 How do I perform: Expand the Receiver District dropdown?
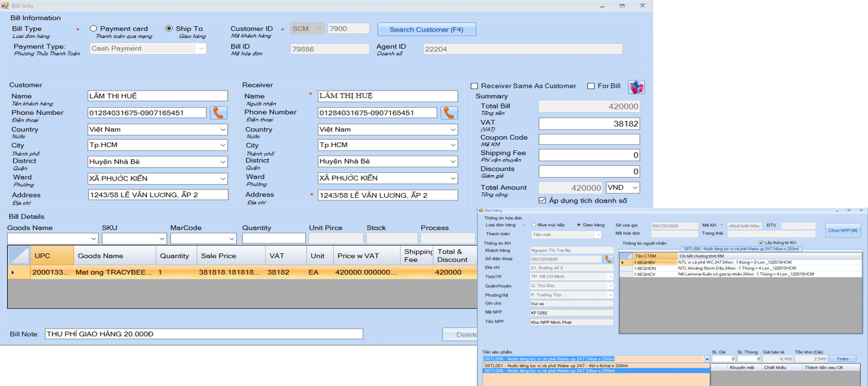[453, 162]
